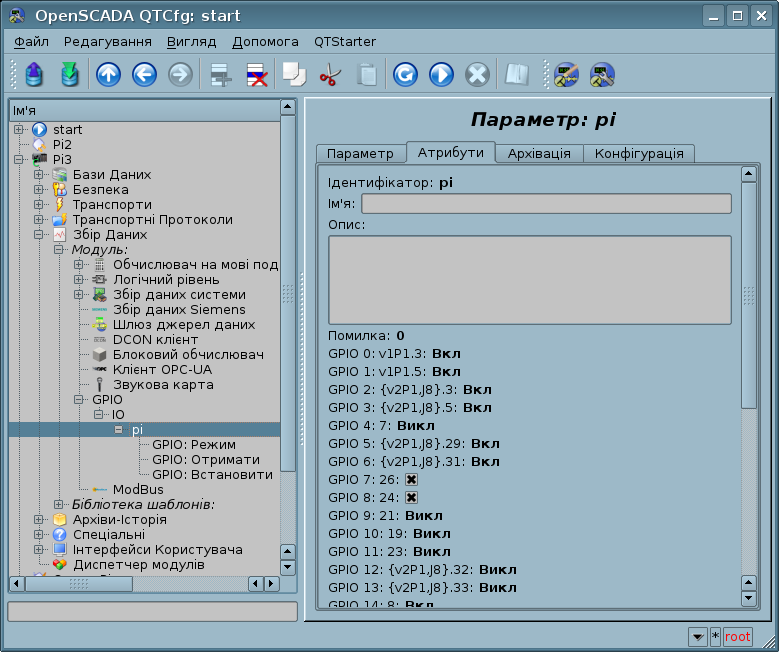Viewport: 779px width, 652px height.
Task: Expand the Архіви-Історія tree node
Action: pos(39,520)
